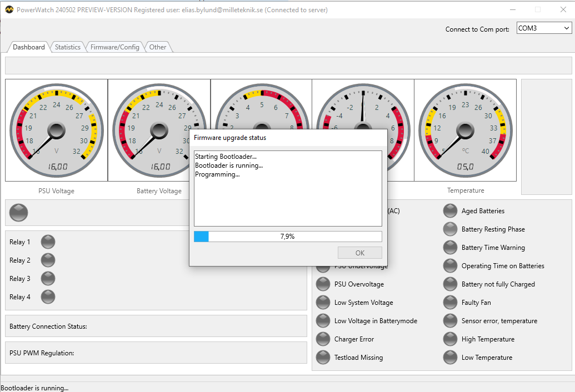Click the Low System Voltage indicator
This screenshot has height=392, width=575.
(x=323, y=302)
